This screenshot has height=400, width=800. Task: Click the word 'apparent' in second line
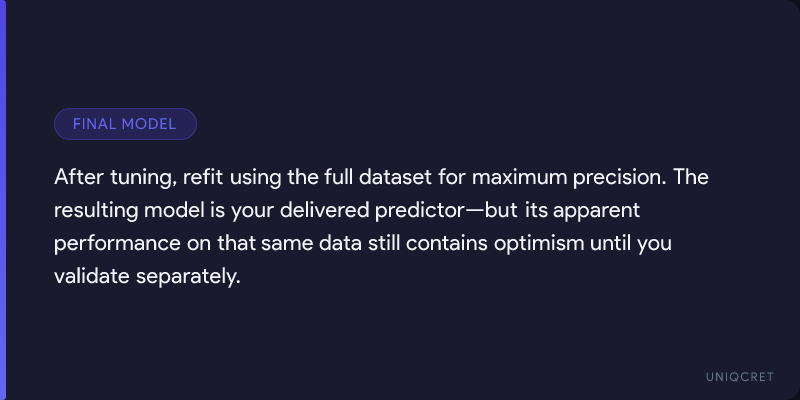point(596,212)
